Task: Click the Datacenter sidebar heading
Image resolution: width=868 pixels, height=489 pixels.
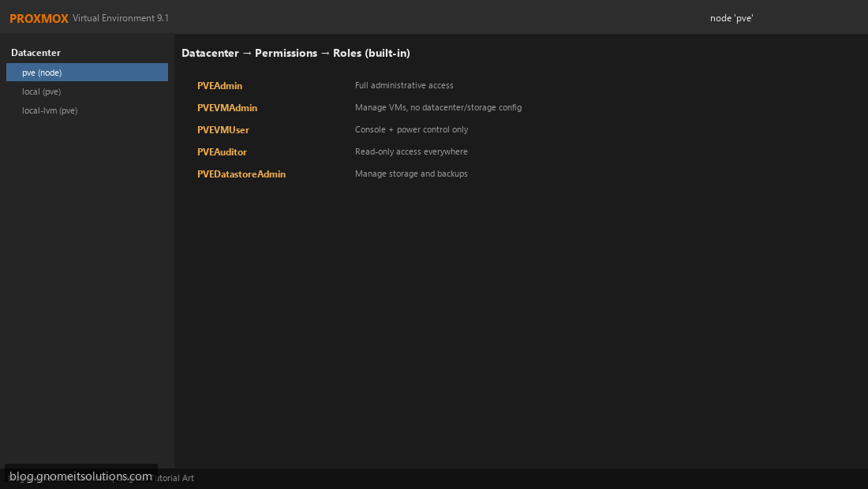Action: click(x=36, y=53)
